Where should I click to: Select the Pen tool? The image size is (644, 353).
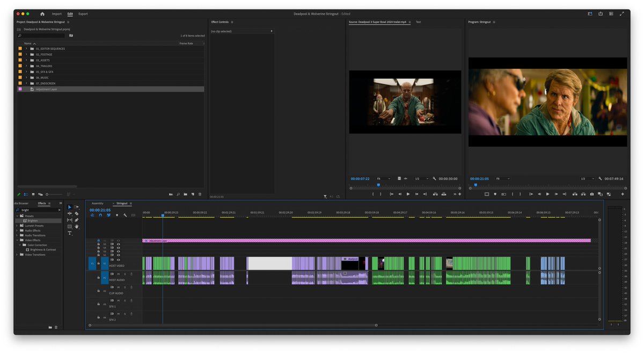[x=77, y=220]
